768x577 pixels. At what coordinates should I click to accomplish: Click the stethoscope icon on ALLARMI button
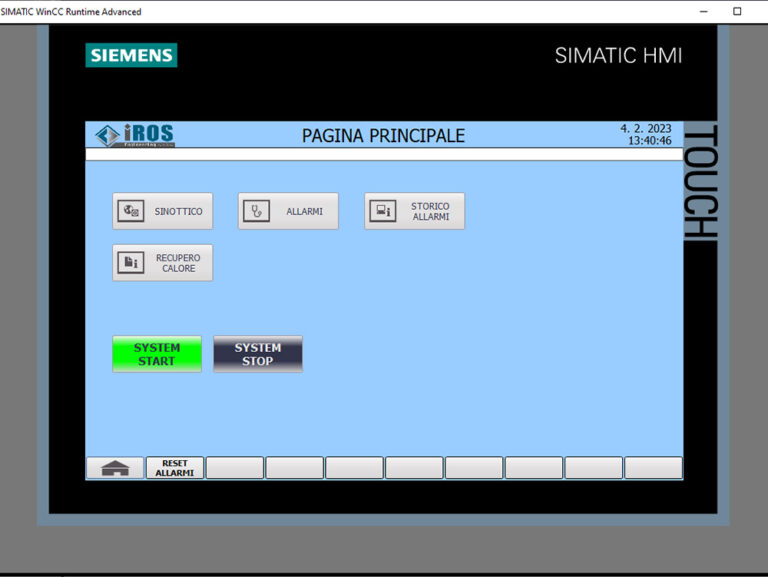(x=257, y=211)
